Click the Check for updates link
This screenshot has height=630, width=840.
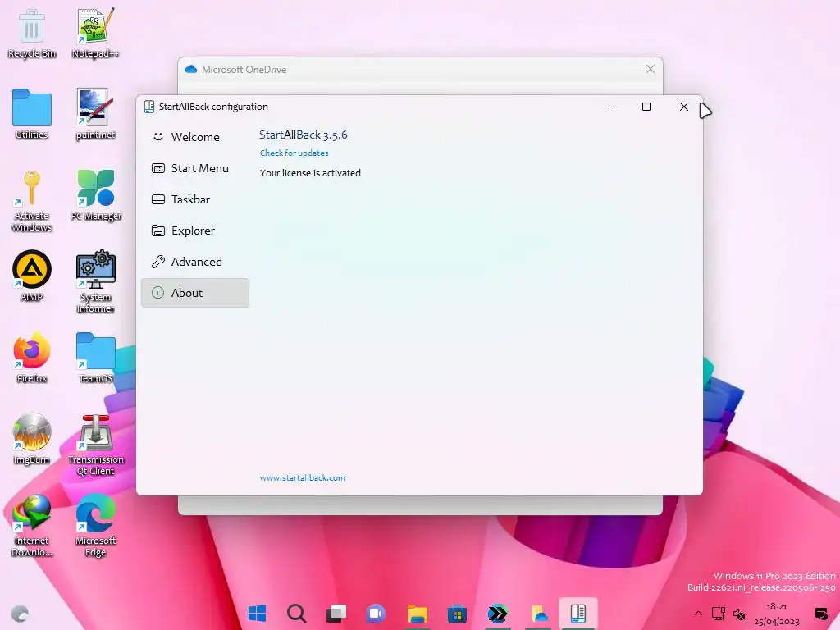[294, 153]
